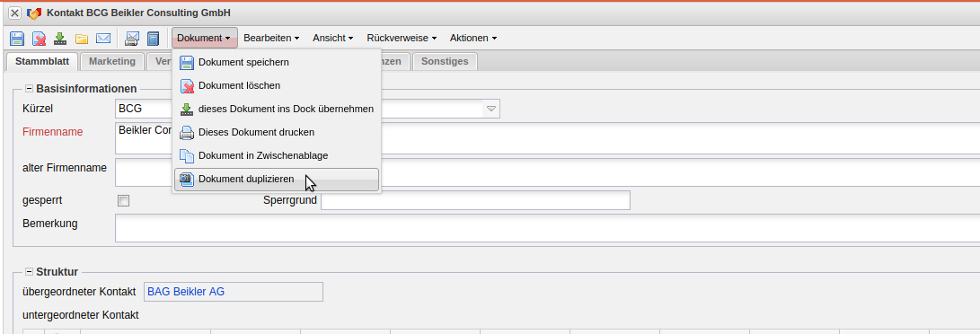
Task: Close the Kontakt BCG window tab
Action: [15, 13]
